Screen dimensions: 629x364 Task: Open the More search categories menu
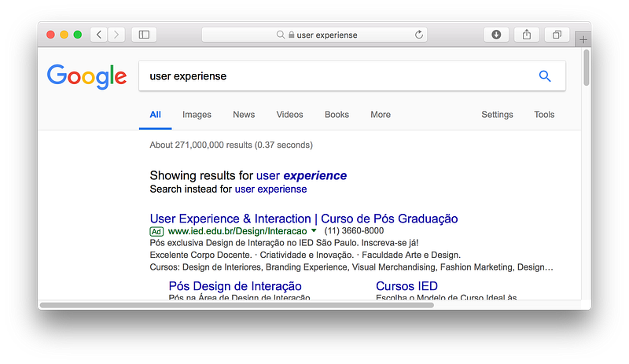click(381, 114)
